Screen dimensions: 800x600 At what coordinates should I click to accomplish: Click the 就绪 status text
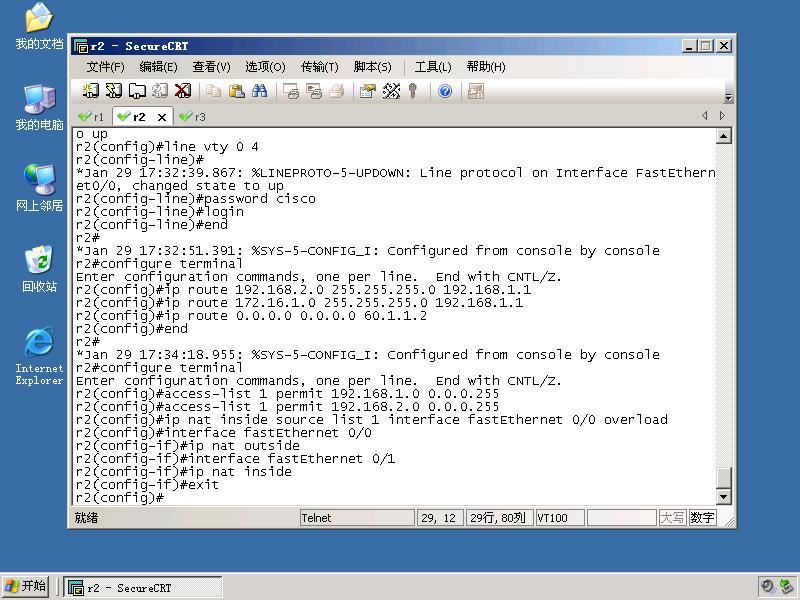pos(86,518)
